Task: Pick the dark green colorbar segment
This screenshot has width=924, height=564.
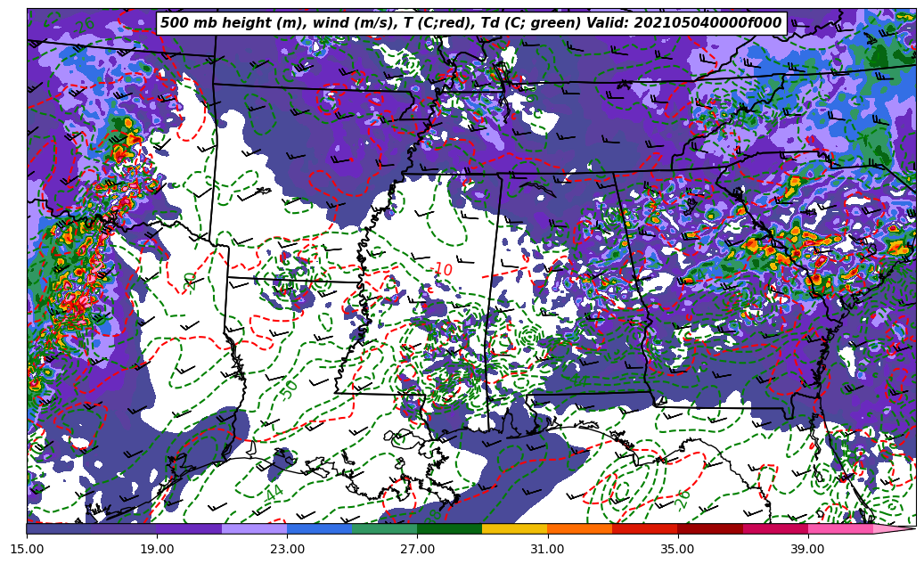Action: [449, 528]
